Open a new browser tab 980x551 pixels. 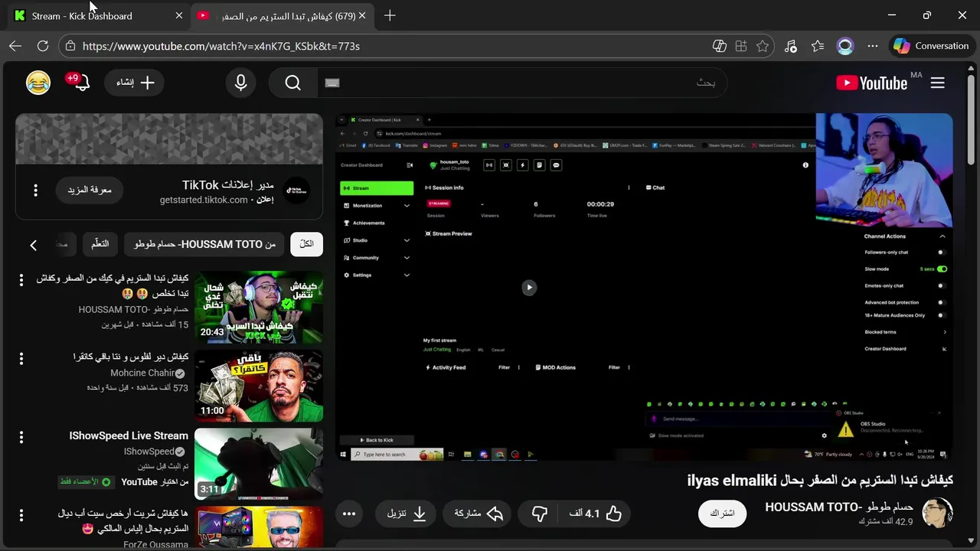(390, 15)
